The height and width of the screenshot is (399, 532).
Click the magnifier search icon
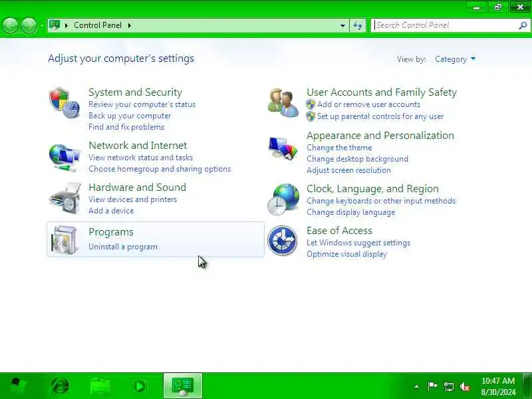[523, 25]
